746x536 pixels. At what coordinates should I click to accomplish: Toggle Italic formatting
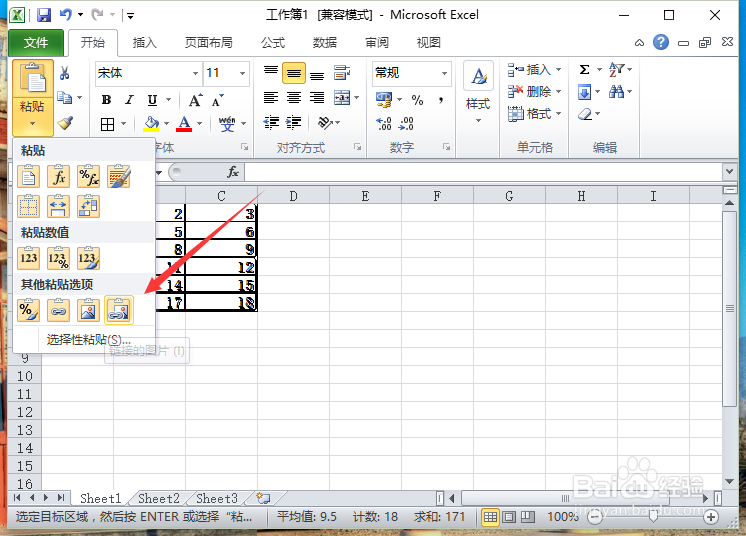(129, 100)
